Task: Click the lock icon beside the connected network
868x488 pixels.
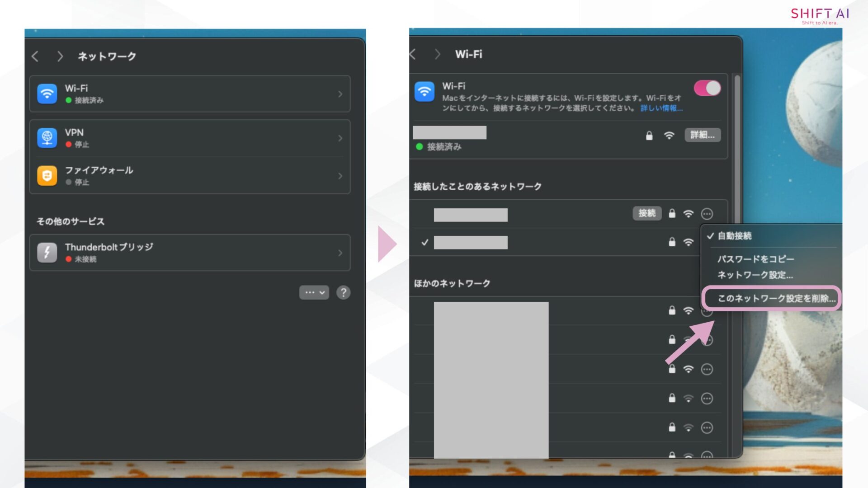Action: click(650, 135)
